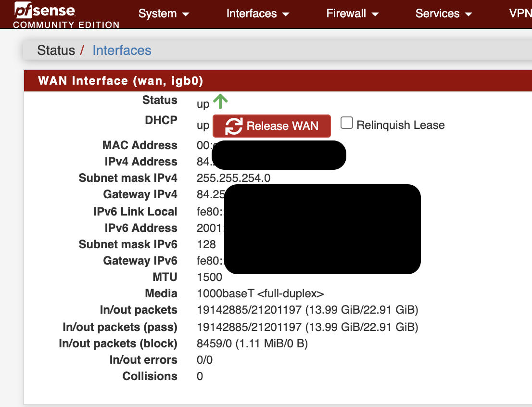Open the VPN menu item
Screen dimensions: 532x407
coord(520,13)
